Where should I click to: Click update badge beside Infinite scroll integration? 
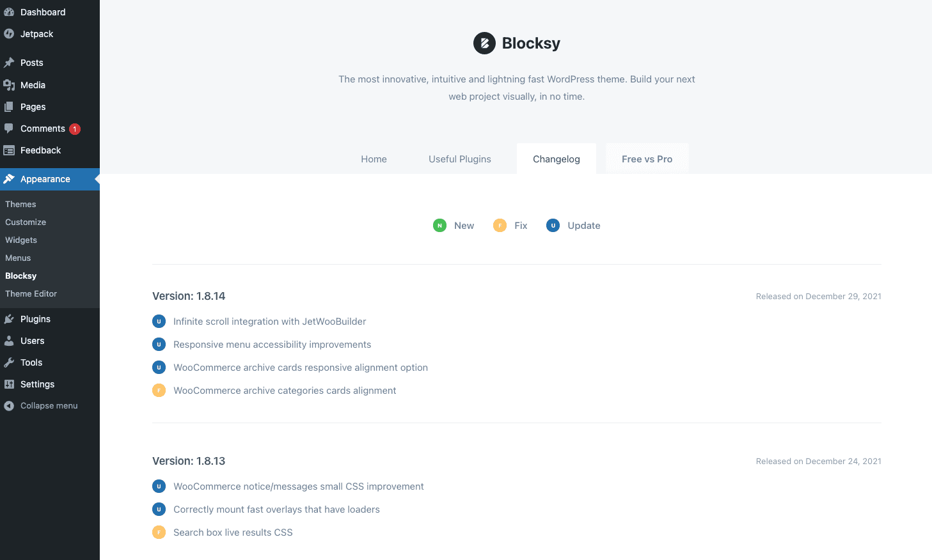tap(159, 322)
